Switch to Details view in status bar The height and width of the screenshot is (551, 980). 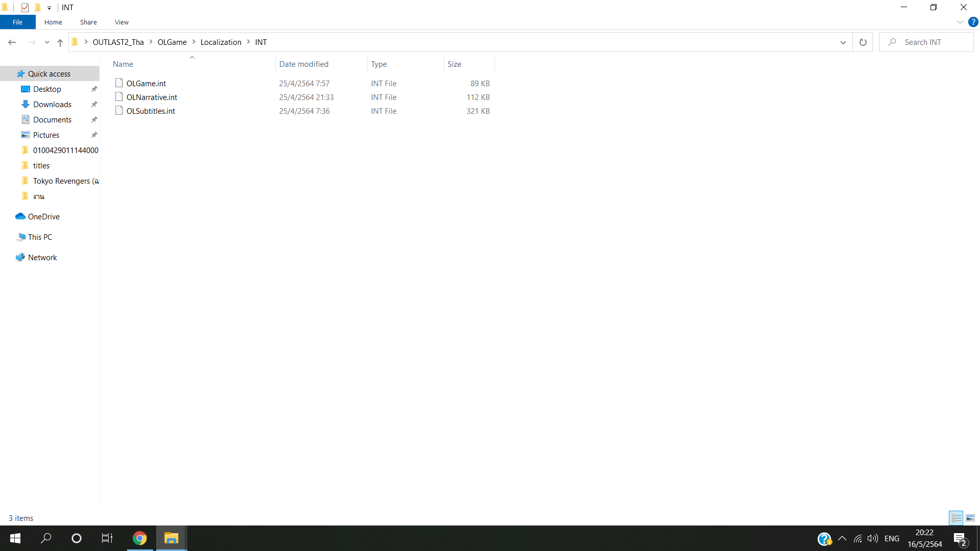pyautogui.click(x=957, y=518)
